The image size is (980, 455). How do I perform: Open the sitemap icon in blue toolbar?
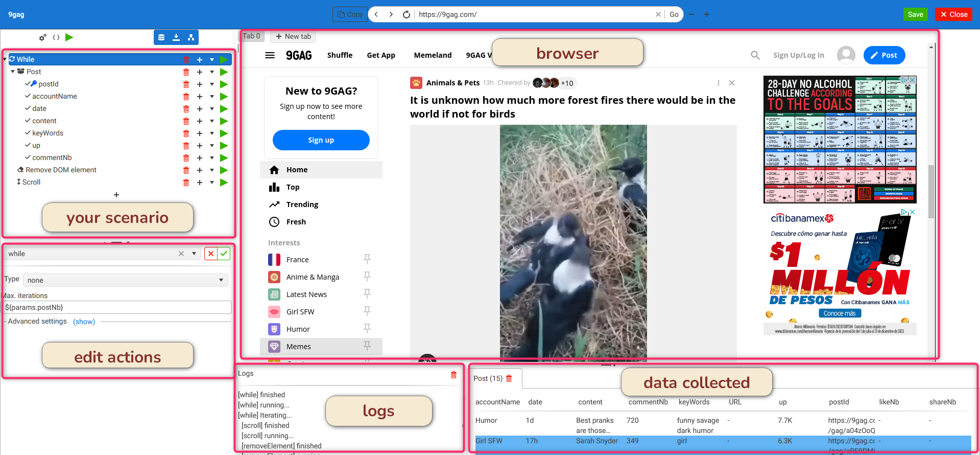(x=191, y=37)
